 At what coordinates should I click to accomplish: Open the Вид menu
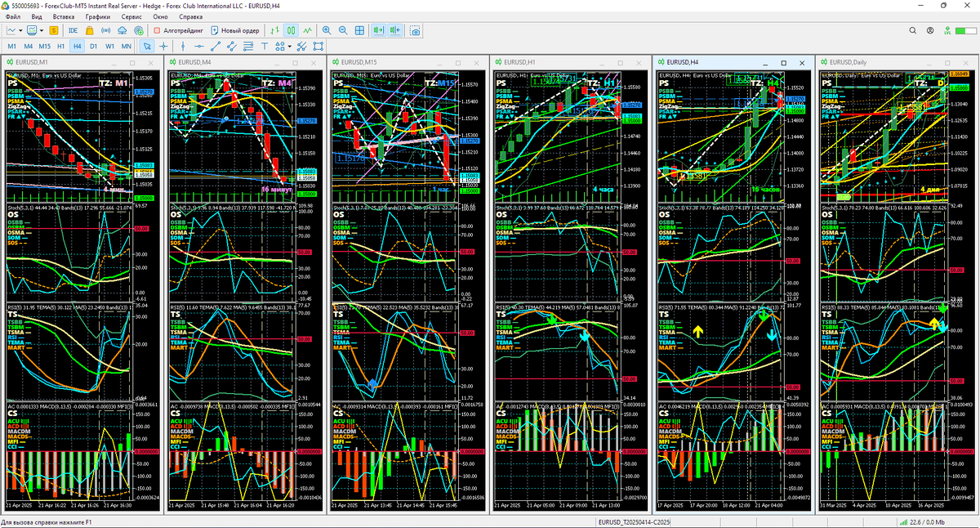(x=37, y=16)
